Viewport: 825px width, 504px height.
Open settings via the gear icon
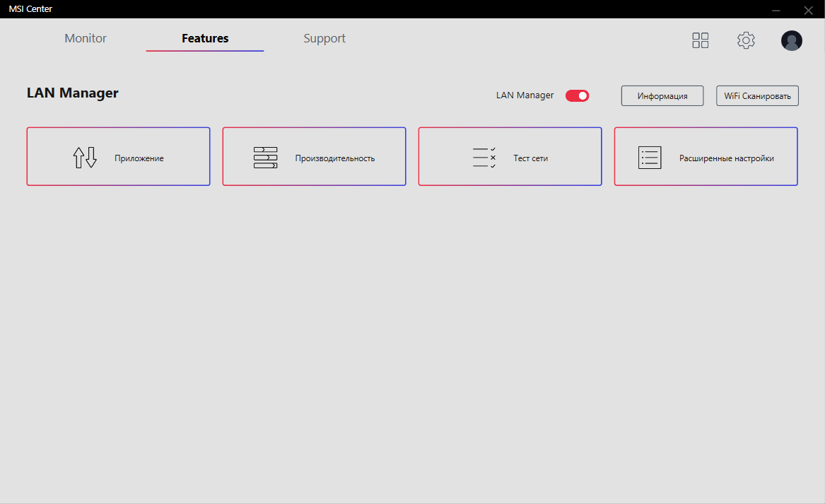tap(746, 40)
